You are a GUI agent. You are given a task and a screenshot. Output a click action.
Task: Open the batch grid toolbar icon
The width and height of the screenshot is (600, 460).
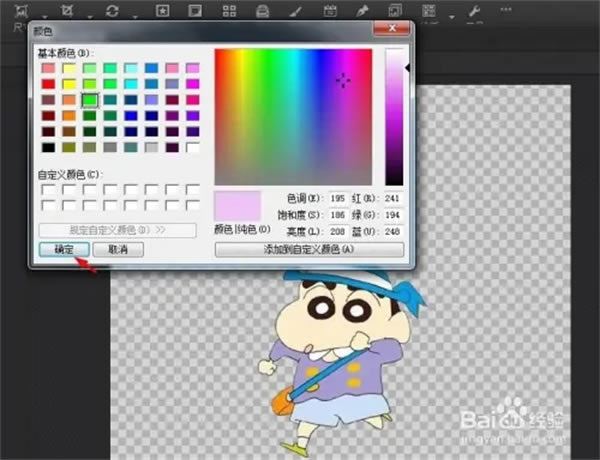429,11
